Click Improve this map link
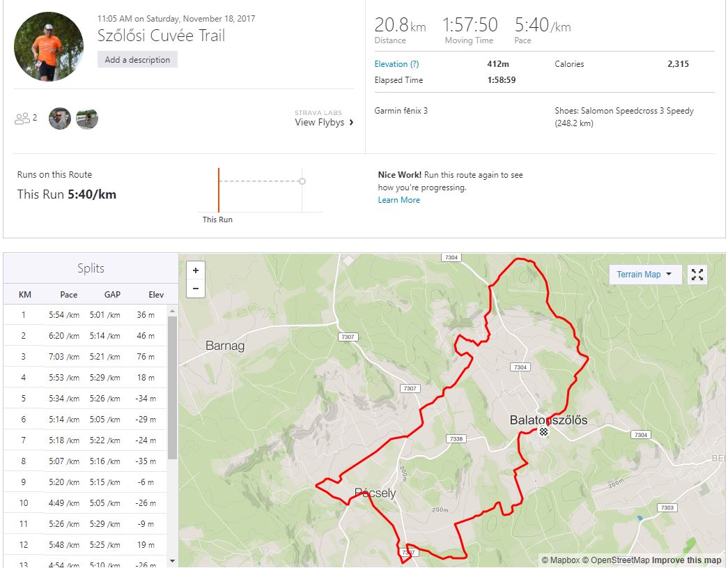Screen dimensions: 728x568 [686, 560]
